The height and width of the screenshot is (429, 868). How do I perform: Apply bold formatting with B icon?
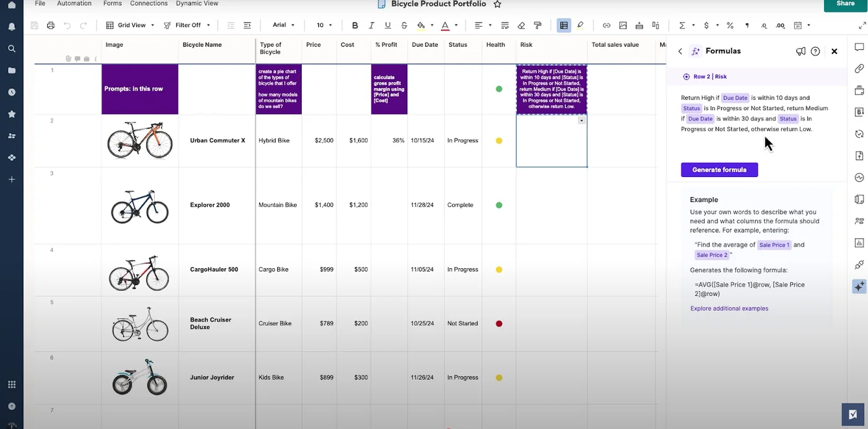pos(355,25)
